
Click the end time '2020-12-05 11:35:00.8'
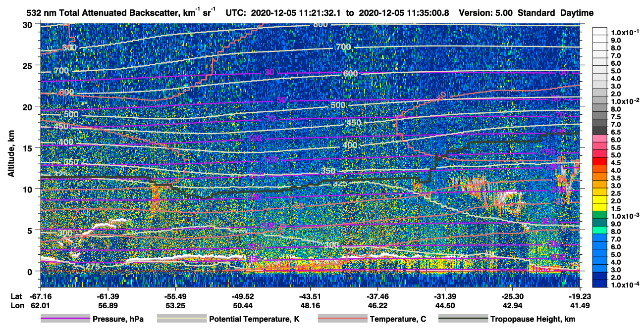404,13
